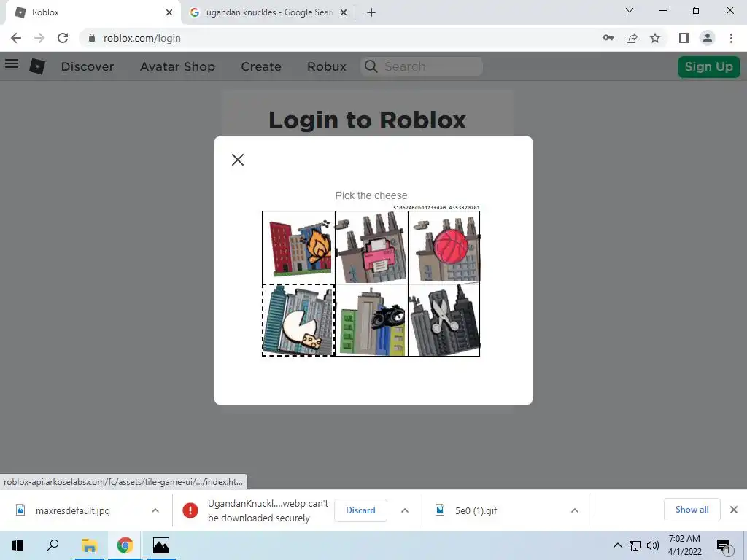Select the basketball building tile
This screenshot has width=747, height=560.
(444, 248)
